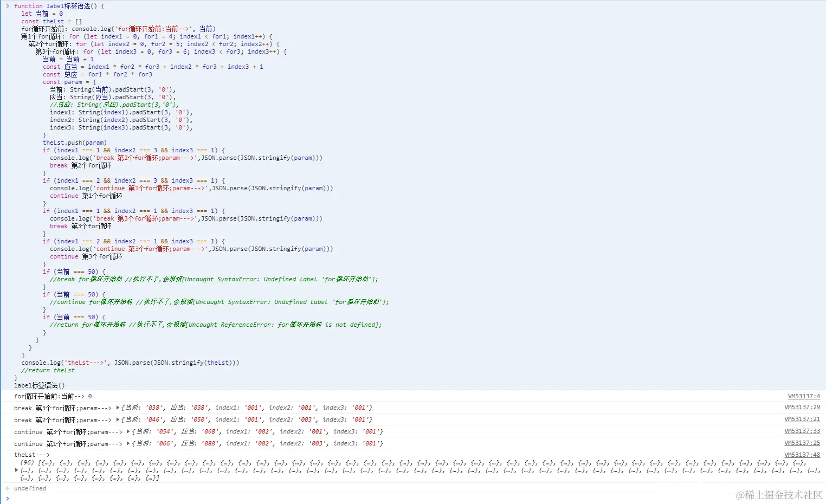Click the 'const theLst = []' code line
The width and height of the screenshot is (826, 504).
pyautogui.click(x=51, y=21)
